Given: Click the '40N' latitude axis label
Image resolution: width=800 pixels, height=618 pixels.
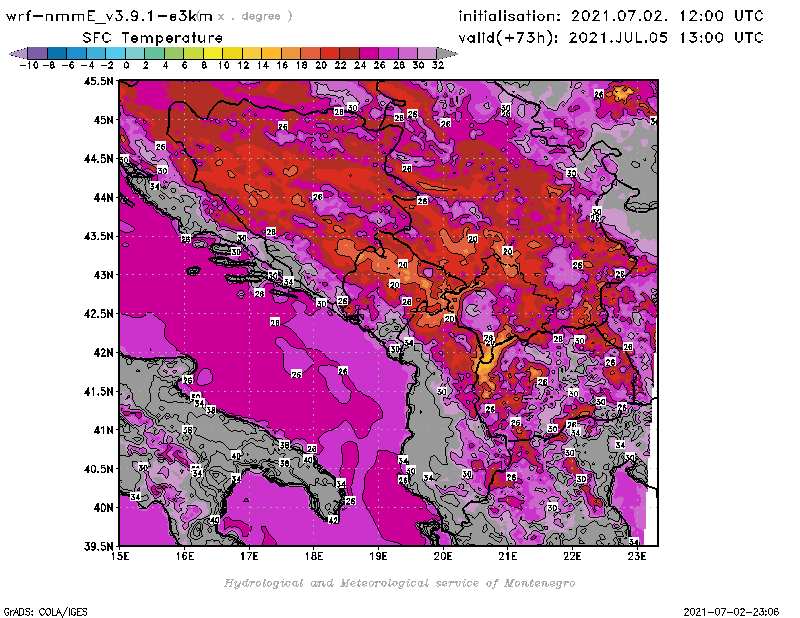Looking at the screenshot, I should pos(104,508).
